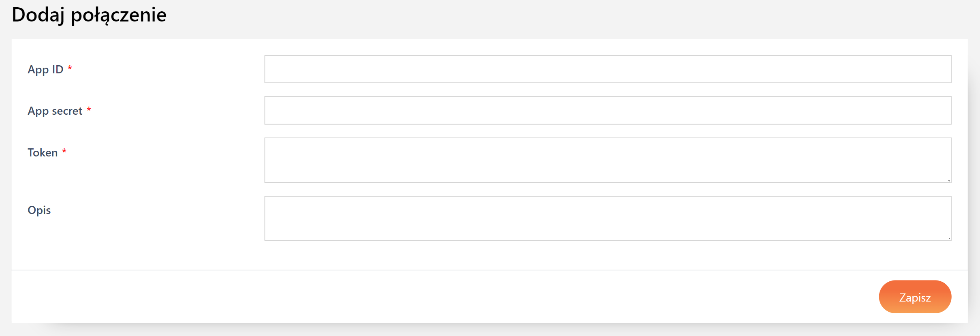The image size is (980, 336).
Task: Click the red asterisk after Token
Action: [x=64, y=151]
